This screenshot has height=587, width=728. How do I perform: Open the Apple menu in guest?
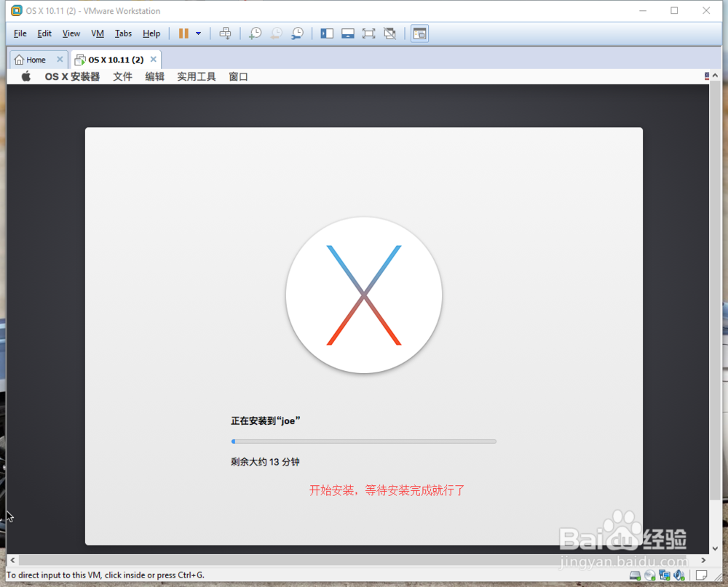pos(26,76)
